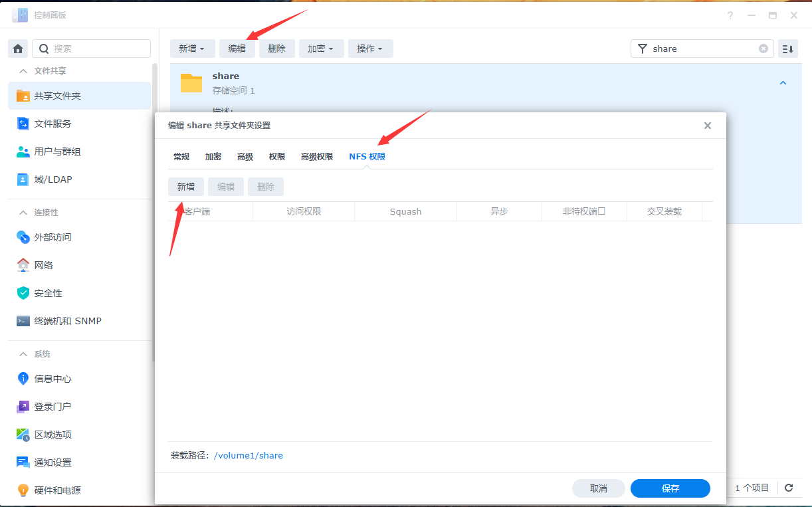Click the 客户端 column header

click(x=211, y=211)
